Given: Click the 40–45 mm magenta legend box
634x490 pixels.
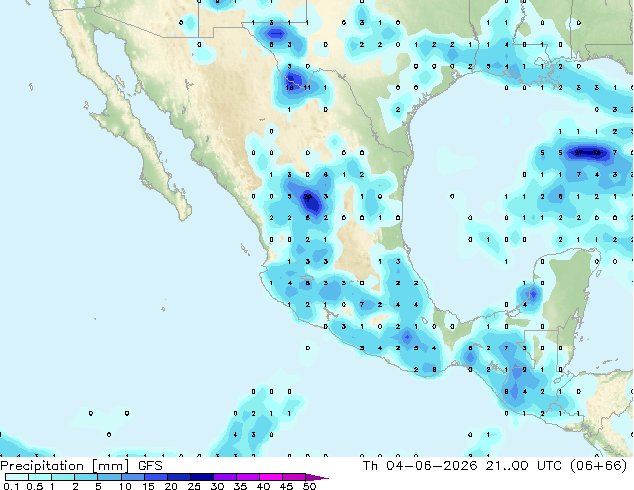Looking at the screenshot, I should coord(271,477).
